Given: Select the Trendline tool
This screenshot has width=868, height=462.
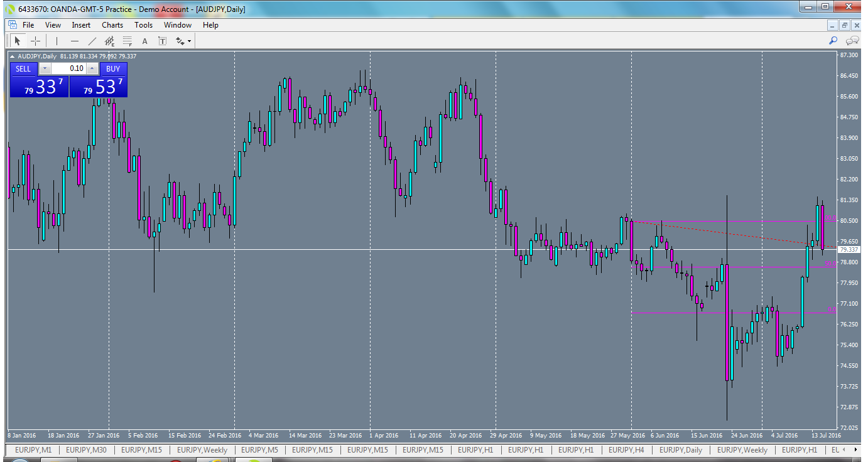Looking at the screenshot, I should (x=92, y=40).
